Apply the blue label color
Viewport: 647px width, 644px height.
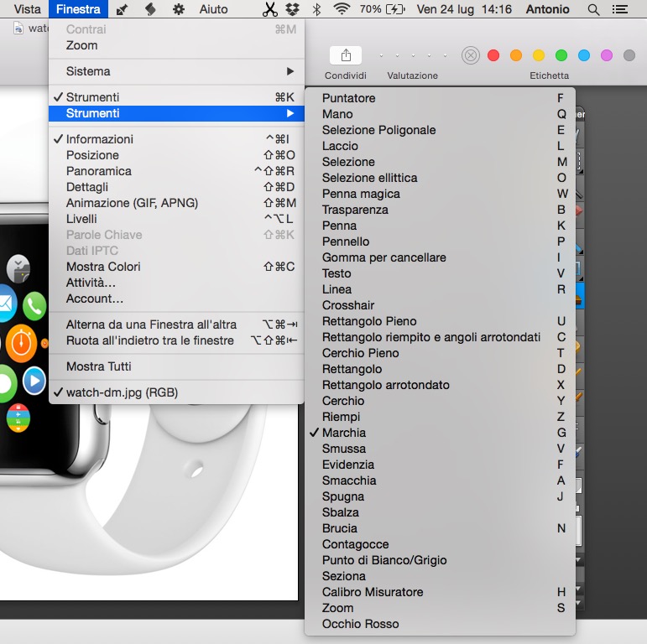pyautogui.click(x=584, y=55)
